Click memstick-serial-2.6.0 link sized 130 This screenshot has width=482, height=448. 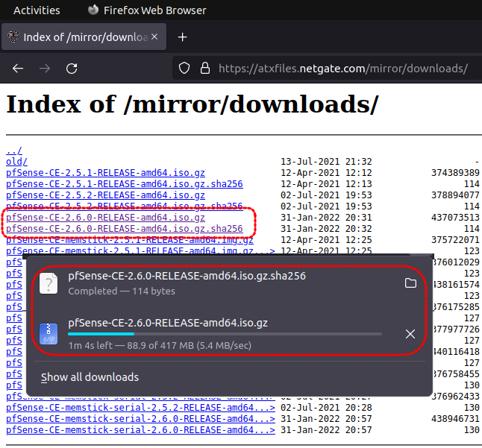point(140,430)
